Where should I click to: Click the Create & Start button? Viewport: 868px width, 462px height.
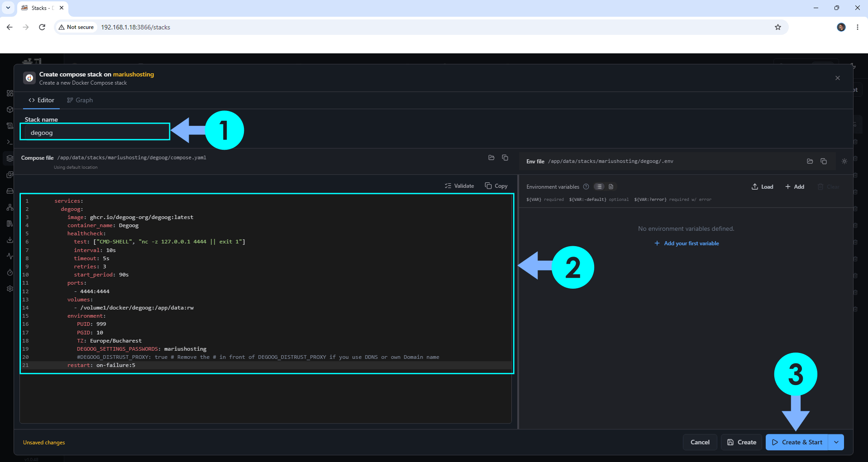pos(797,442)
